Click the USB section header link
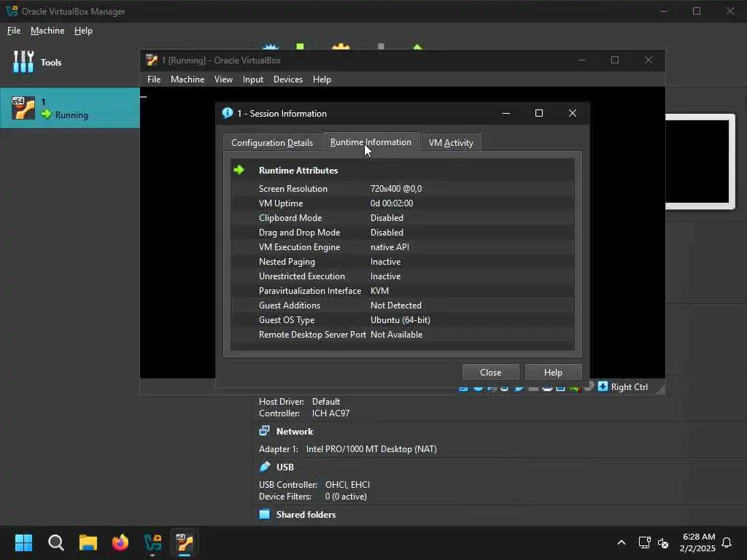 285,467
